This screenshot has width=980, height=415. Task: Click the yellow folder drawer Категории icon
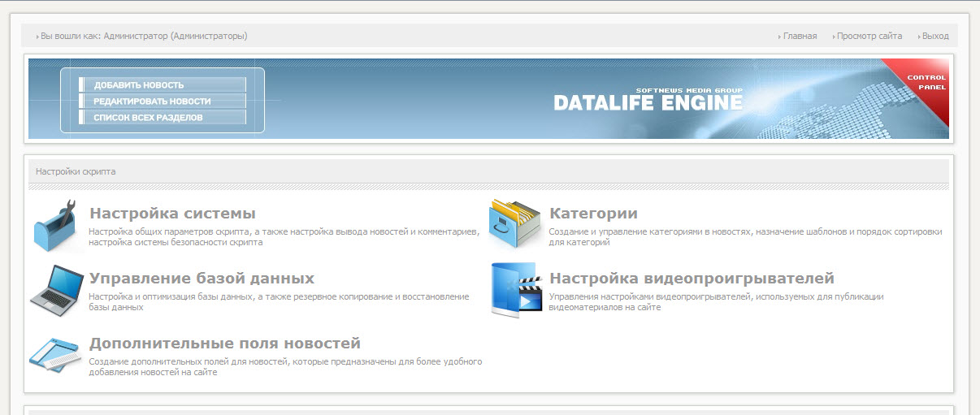click(516, 223)
